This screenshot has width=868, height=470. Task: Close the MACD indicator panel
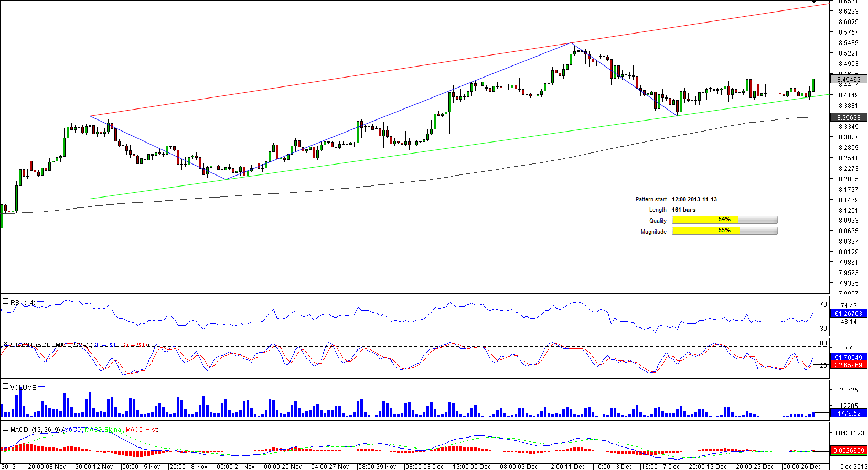[5, 428]
